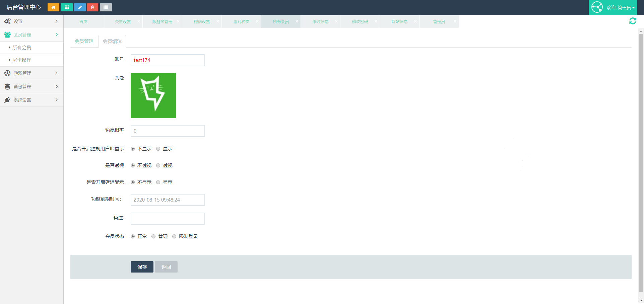Click the green cat avatar image
644x304 pixels.
[153, 95]
